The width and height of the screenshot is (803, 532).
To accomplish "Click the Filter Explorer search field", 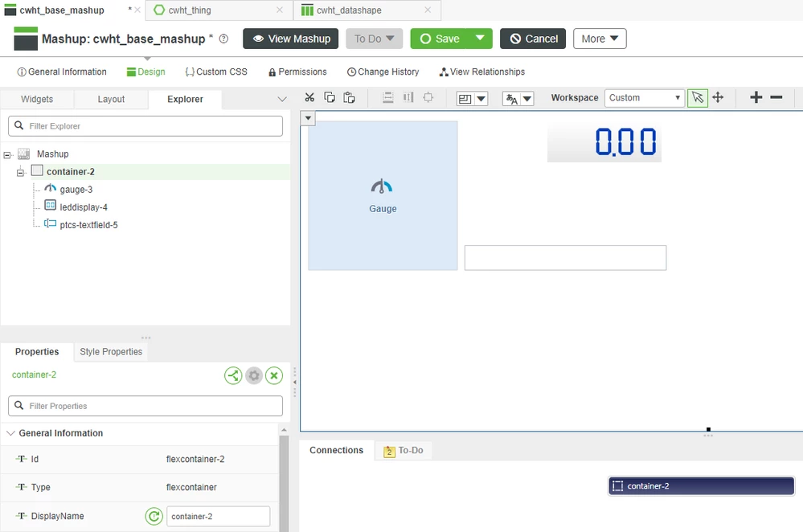I will 145,126.
